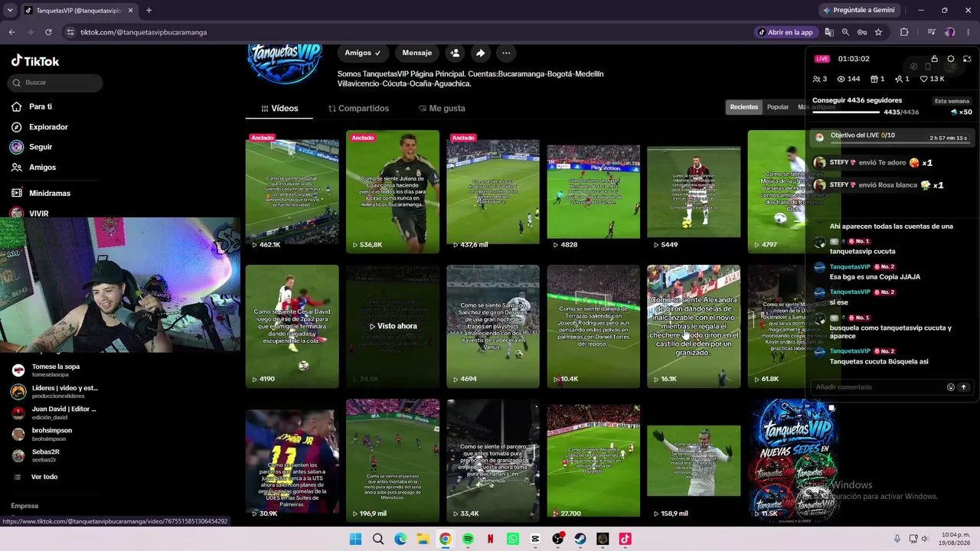Open the pinned video with 536,8K views

(393, 191)
